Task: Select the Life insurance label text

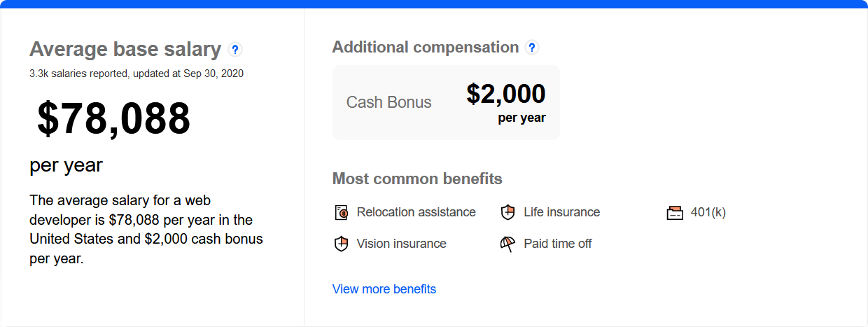Action: (561, 212)
